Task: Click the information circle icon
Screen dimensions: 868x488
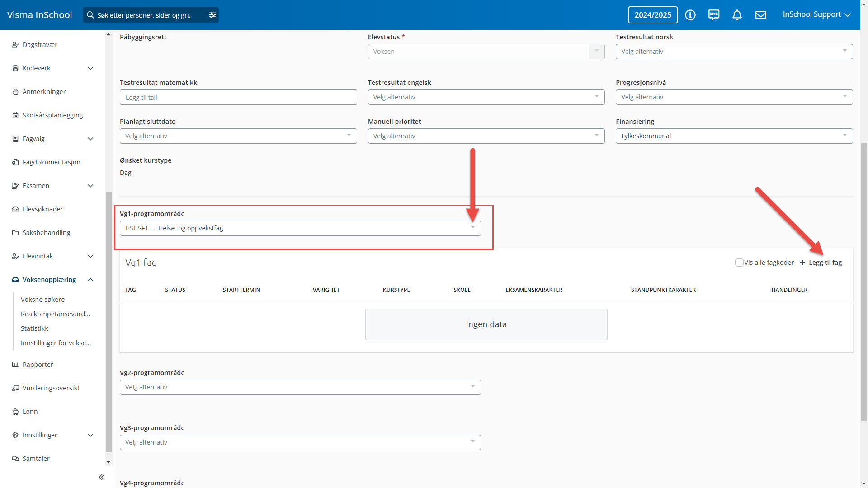Action: (690, 15)
